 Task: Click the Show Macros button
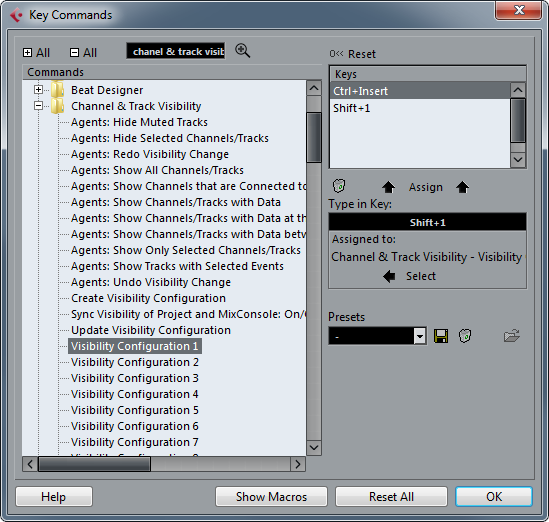(271, 496)
